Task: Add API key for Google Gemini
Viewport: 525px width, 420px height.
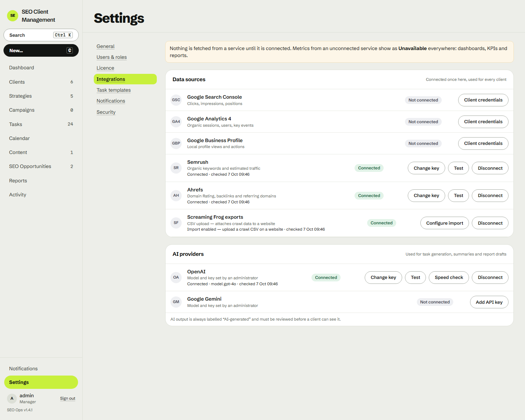Action: [x=489, y=302]
